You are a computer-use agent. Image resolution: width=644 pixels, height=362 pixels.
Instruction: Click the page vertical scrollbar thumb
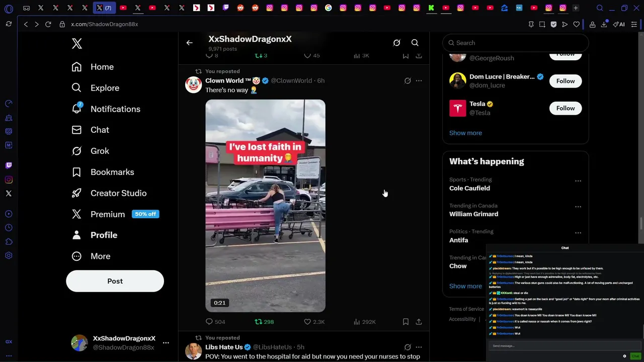click(x=641, y=223)
